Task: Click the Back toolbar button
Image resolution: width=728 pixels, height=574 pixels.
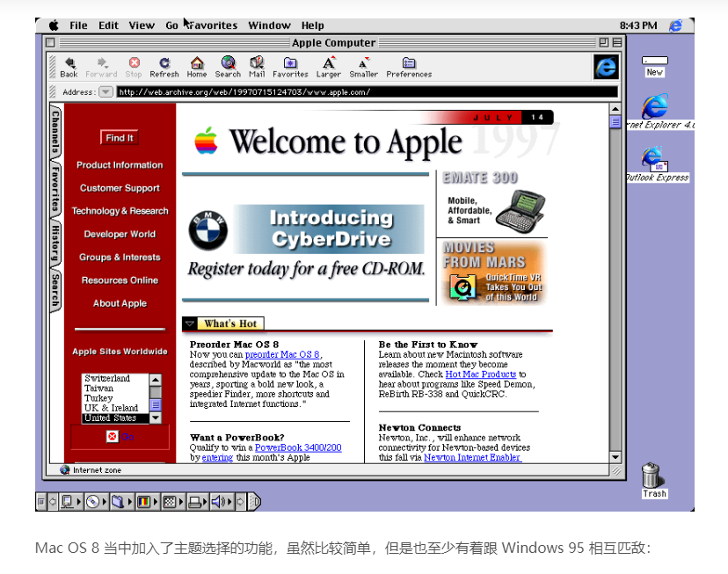Action: [69, 67]
